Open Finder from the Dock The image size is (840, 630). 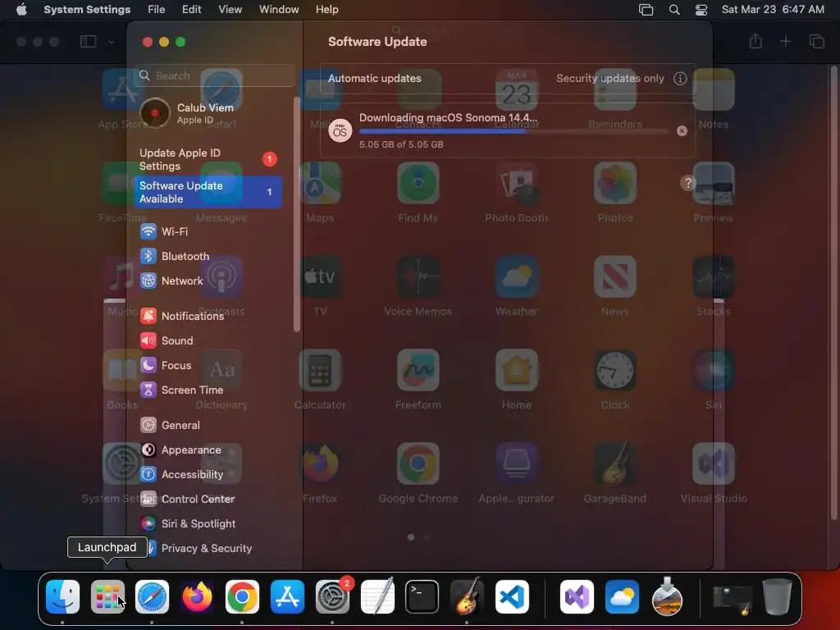pos(62,596)
